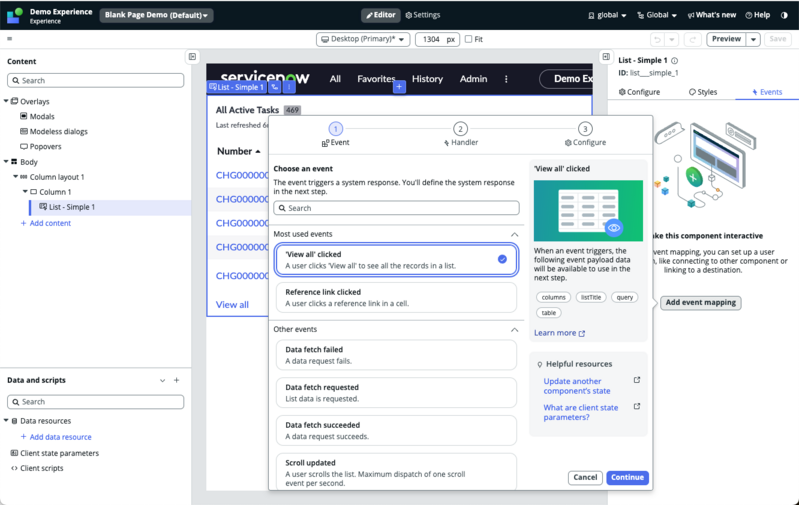
Task: Click Add event mapping button
Action: [x=701, y=303]
